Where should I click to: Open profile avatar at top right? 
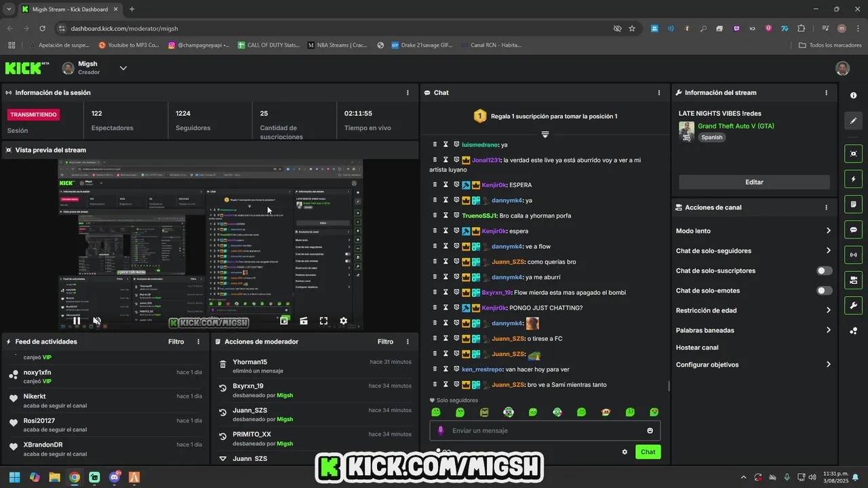point(842,68)
